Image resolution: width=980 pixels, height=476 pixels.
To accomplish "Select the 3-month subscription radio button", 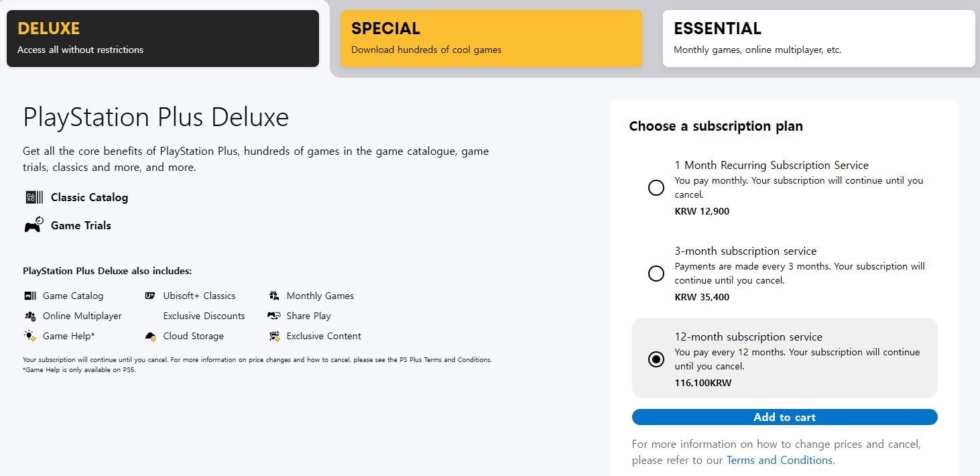I will (656, 274).
